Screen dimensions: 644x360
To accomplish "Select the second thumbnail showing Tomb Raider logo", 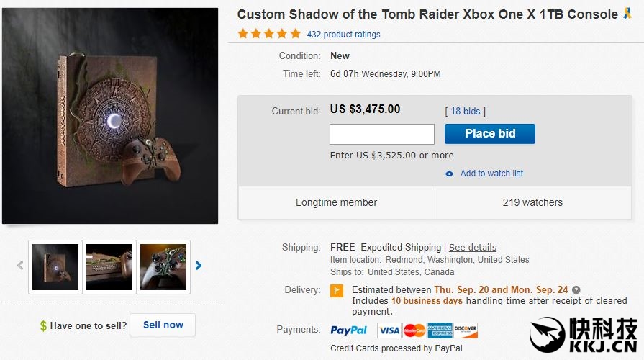I will coord(109,266).
